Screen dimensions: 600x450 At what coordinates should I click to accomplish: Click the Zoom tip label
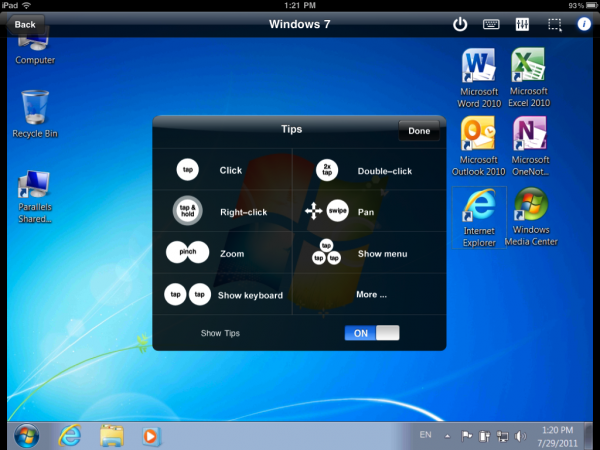(x=232, y=254)
